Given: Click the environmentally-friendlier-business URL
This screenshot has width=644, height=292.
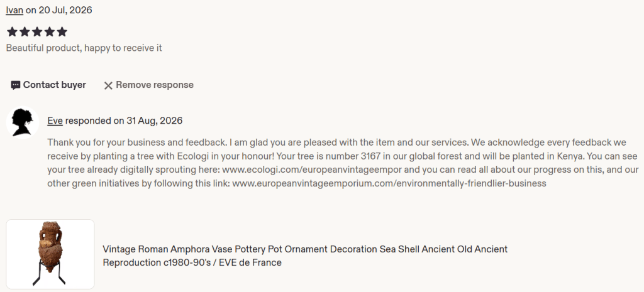Looking at the screenshot, I should click(x=389, y=183).
